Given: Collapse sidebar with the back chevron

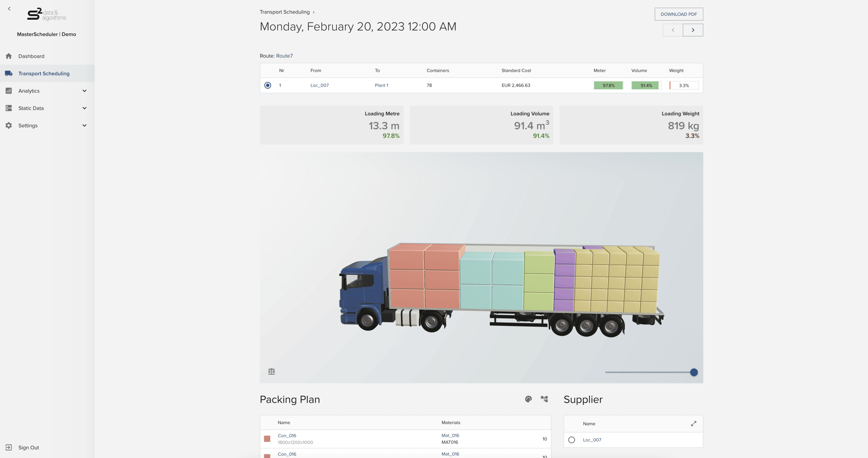Looking at the screenshot, I should 9,9.
